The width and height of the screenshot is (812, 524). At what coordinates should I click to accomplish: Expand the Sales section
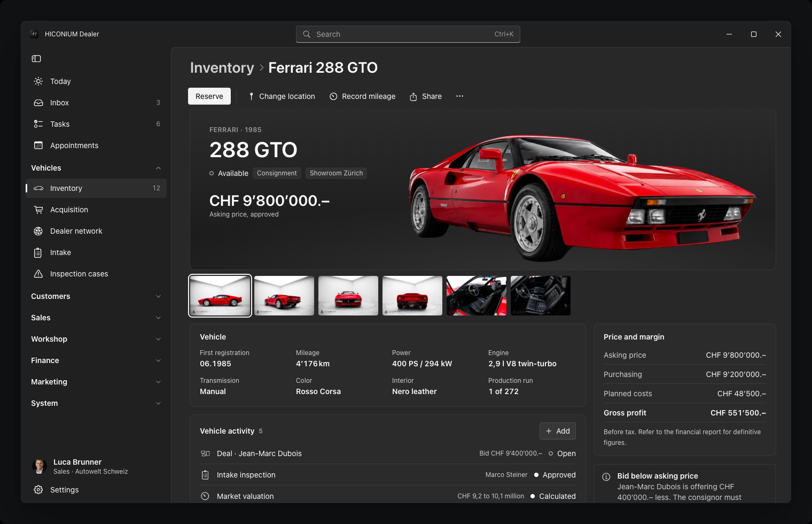pos(96,318)
